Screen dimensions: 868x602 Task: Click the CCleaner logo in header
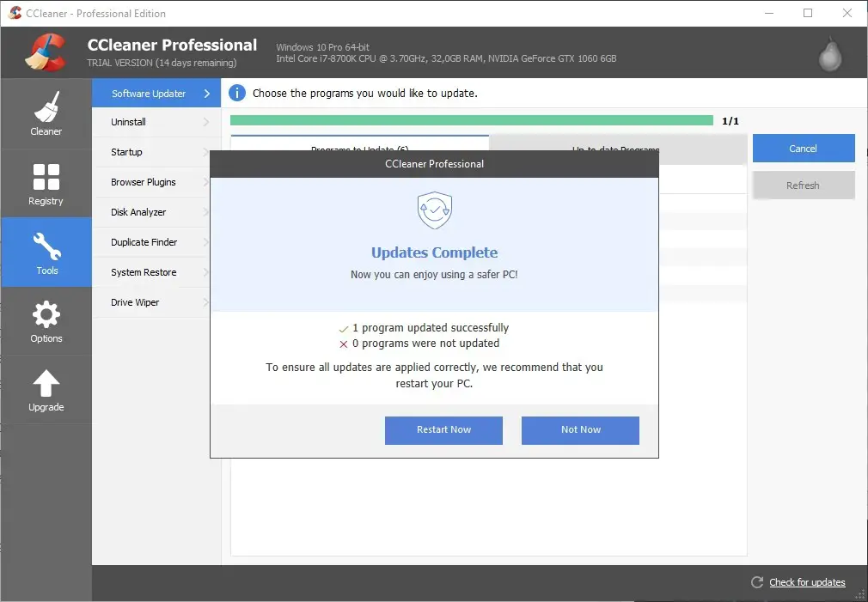click(46, 52)
